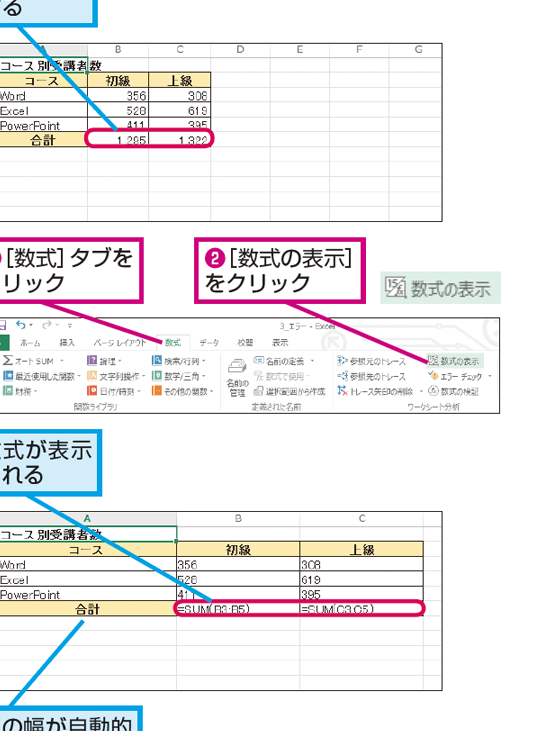Select Excel row label in formula-view worksheet
The image size is (540, 731).
click(x=87, y=579)
